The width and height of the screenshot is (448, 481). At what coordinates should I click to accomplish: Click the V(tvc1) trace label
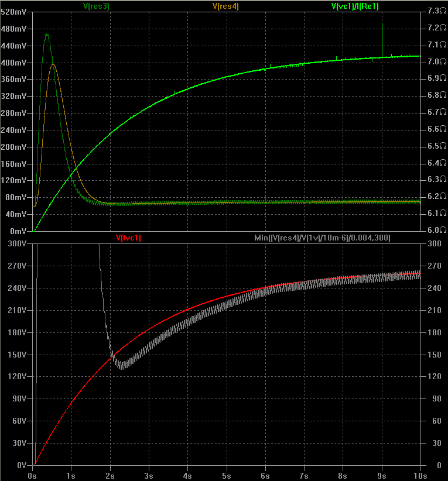tap(128, 238)
